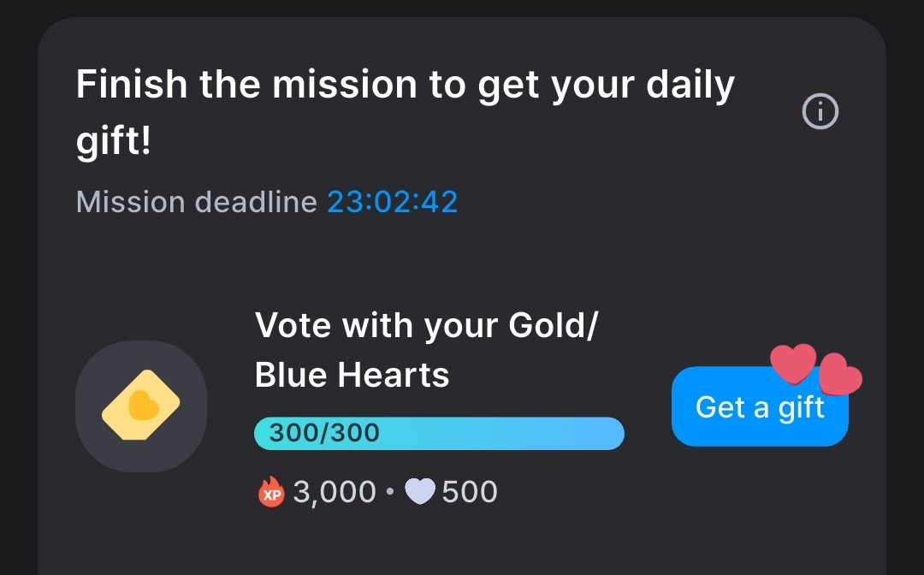This screenshot has height=575, width=924.
Task: Tap the red hearts on gift button
Action: (816, 369)
